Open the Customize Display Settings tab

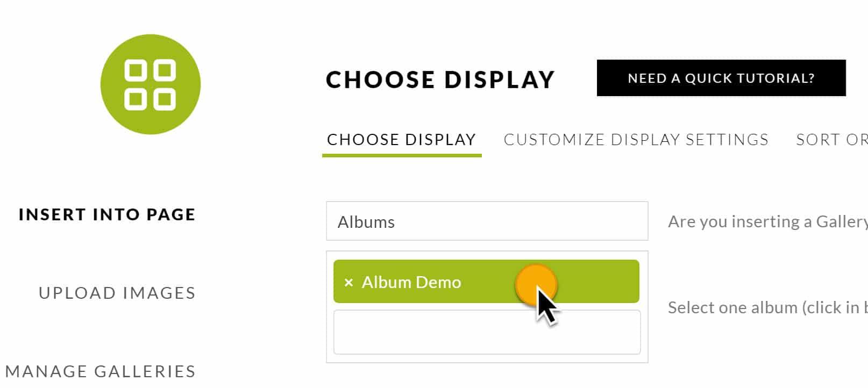[636, 140]
